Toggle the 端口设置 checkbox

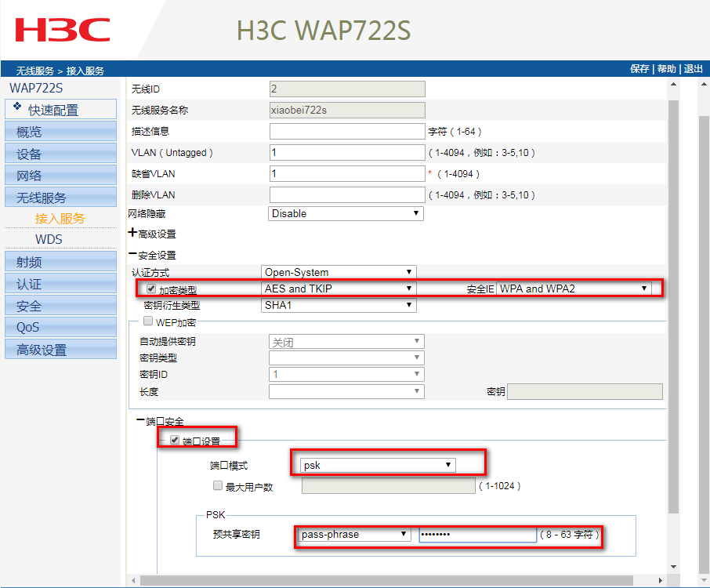point(174,440)
